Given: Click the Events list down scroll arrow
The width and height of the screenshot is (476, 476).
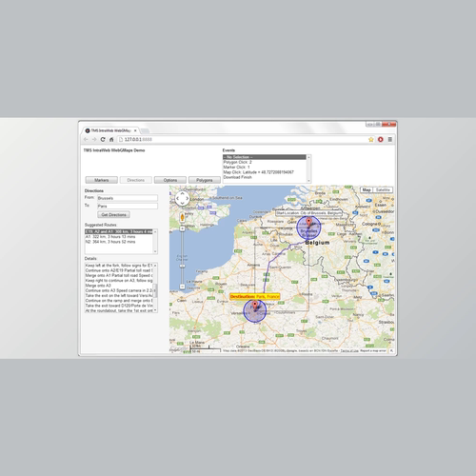Looking at the screenshot, I should tap(308, 181).
